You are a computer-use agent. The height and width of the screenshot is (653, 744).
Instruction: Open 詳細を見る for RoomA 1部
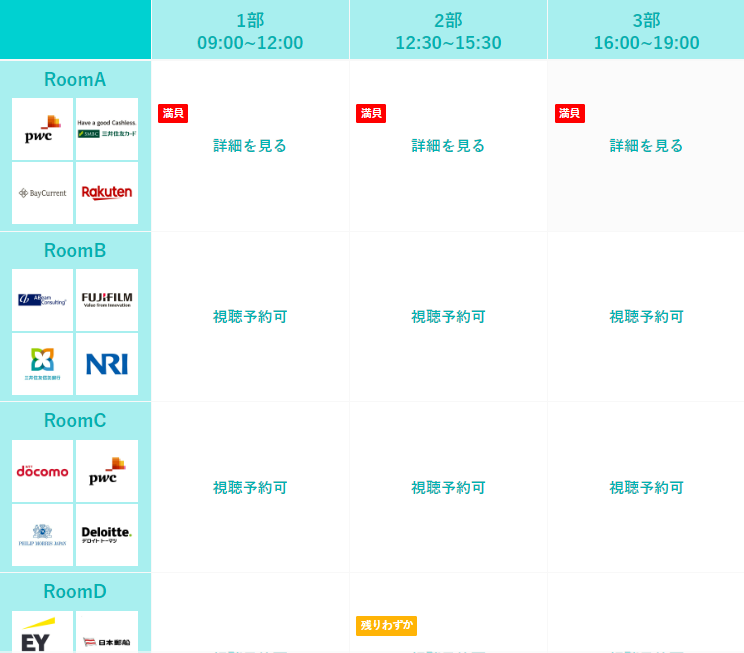point(250,146)
